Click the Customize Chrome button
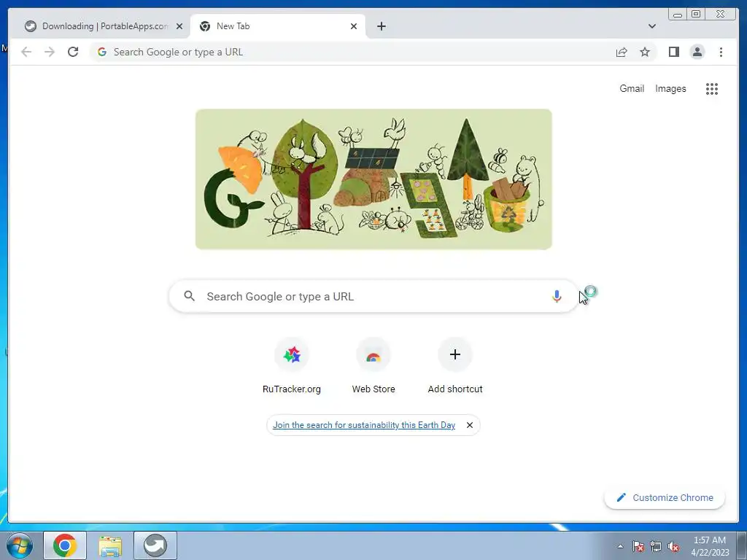 [x=665, y=497]
